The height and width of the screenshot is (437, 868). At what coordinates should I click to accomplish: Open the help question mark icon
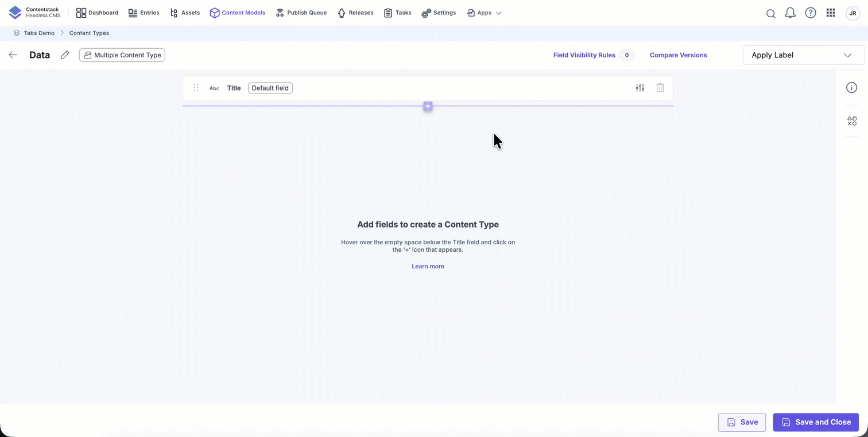pyautogui.click(x=811, y=13)
